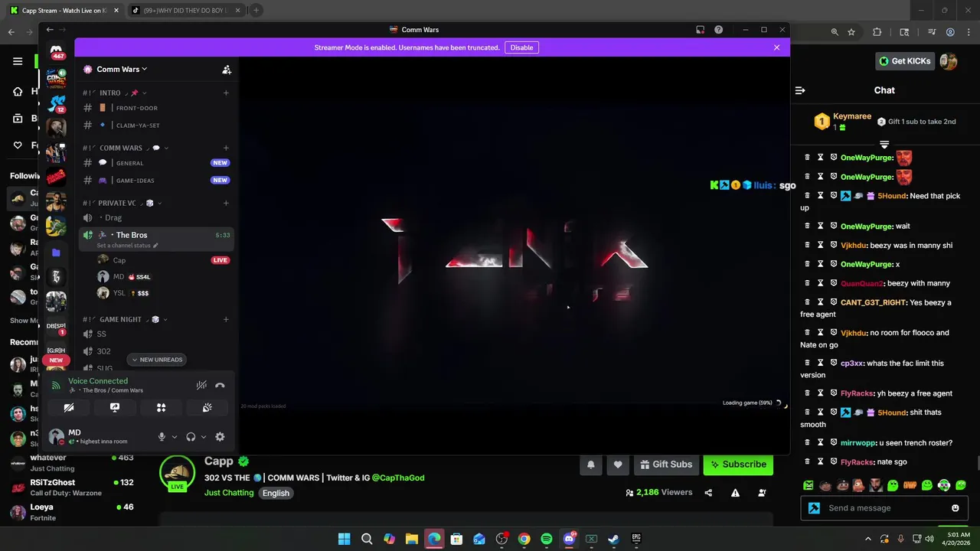Collapse Kick chat panel arrow icon
This screenshot has width=980, height=551.
tap(800, 90)
